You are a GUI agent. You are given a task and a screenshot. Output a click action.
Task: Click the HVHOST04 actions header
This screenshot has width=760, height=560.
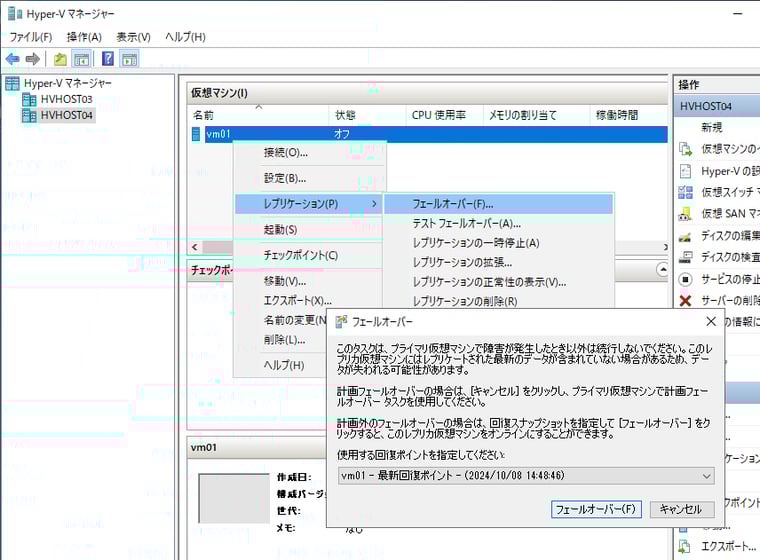click(717, 106)
